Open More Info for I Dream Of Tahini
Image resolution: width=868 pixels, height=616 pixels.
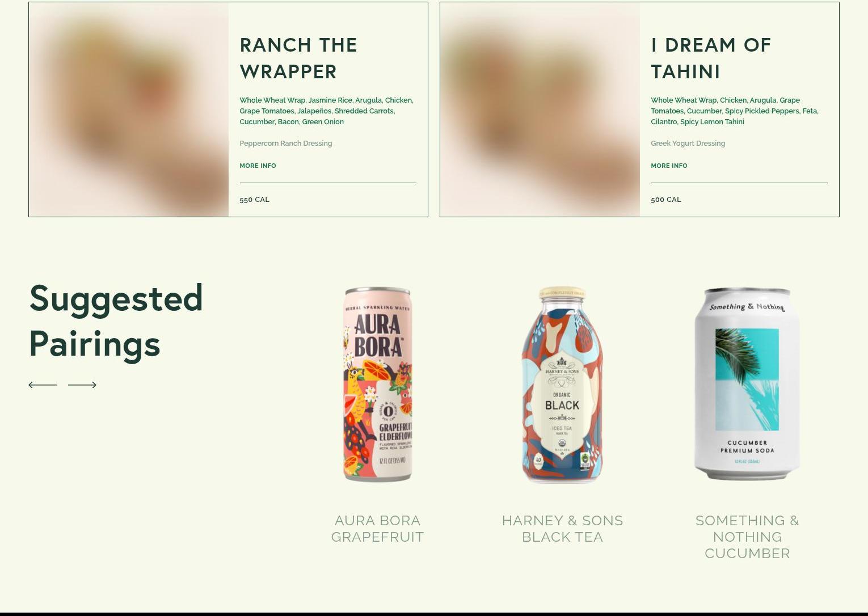tap(669, 166)
